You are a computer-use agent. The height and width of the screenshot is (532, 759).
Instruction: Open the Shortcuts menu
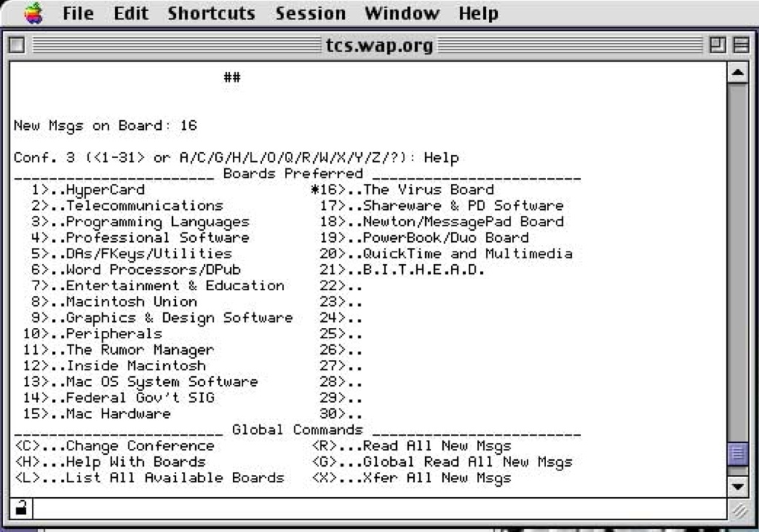point(211,13)
